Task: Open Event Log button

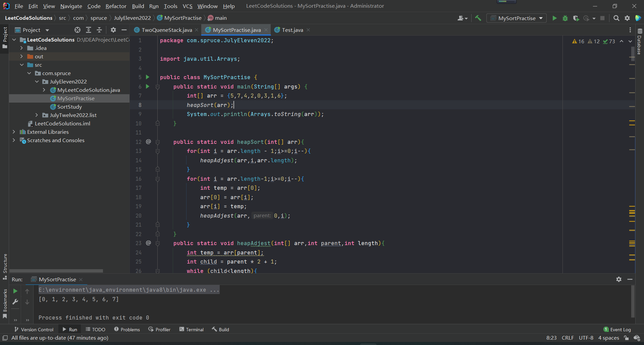Action: point(617,330)
